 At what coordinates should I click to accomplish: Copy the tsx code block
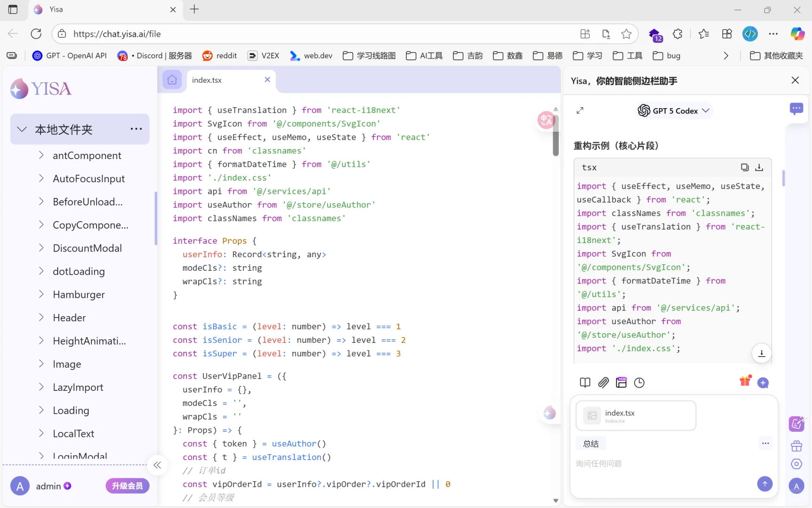[x=745, y=167]
